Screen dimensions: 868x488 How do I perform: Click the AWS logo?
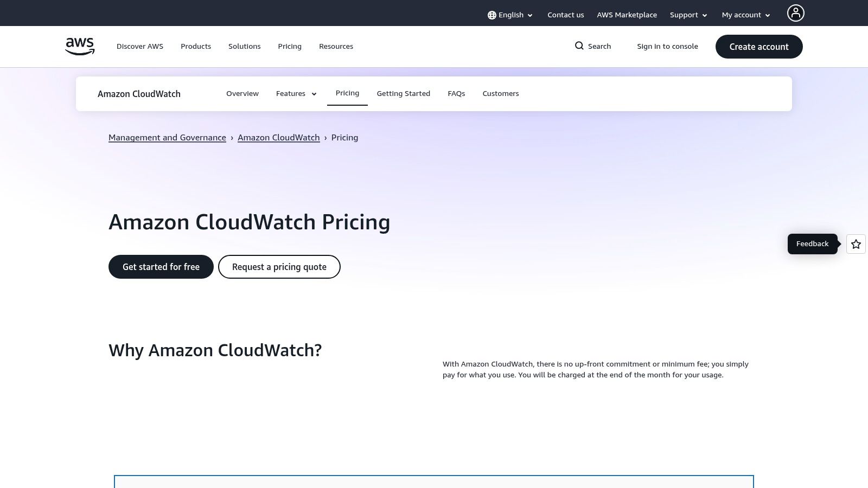[79, 46]
